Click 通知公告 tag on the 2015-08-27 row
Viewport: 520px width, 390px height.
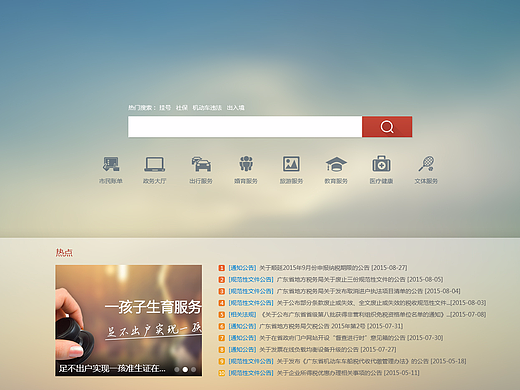[242, 268]
